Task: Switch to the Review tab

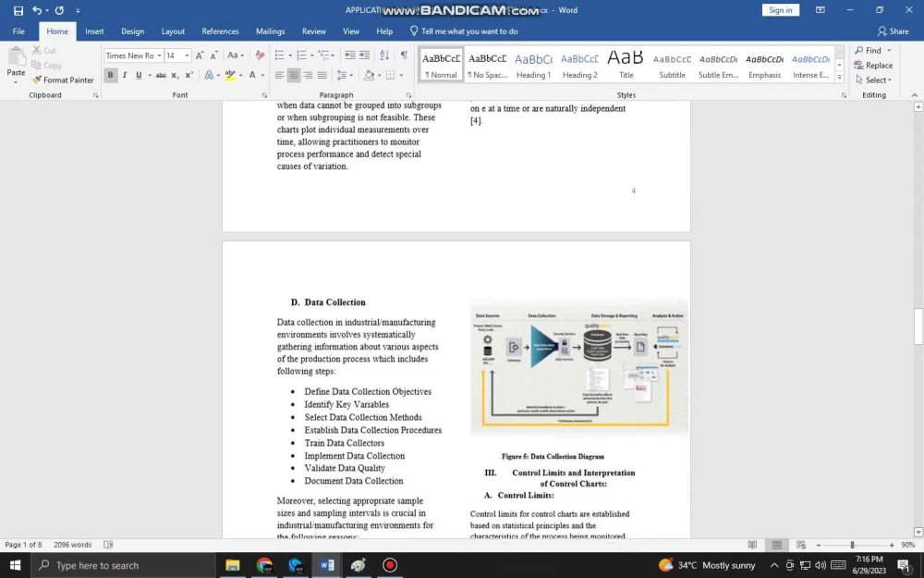Action: (x=314, y=31)
